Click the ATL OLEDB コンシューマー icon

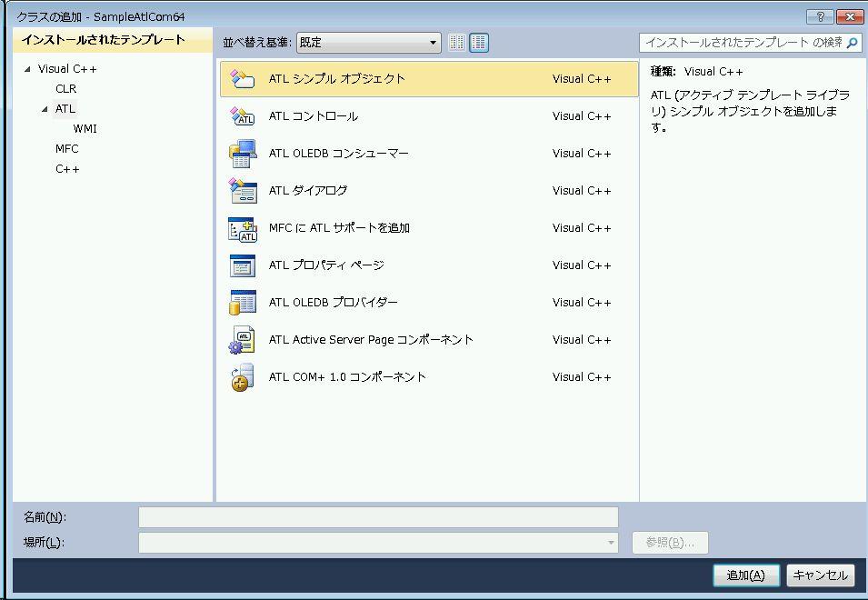(242, 154)
